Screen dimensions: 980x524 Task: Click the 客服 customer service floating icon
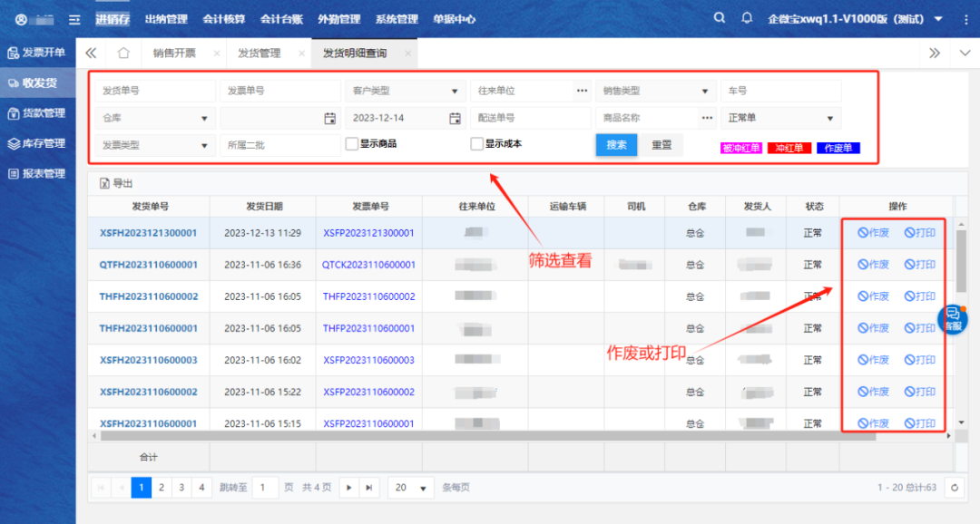(x=953, y=319)
